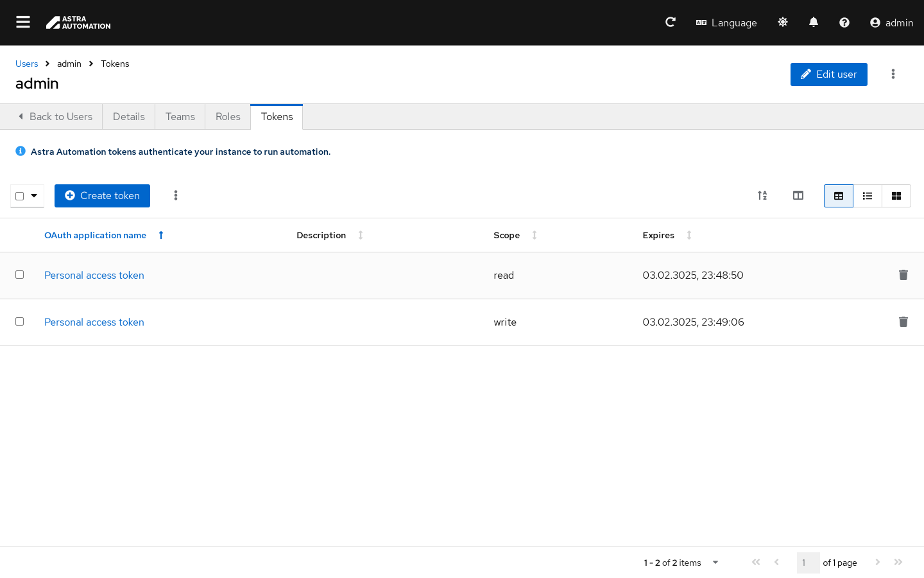Open the help question mark icon
Screen dimensions: 924x578
(x=844, y=22)
